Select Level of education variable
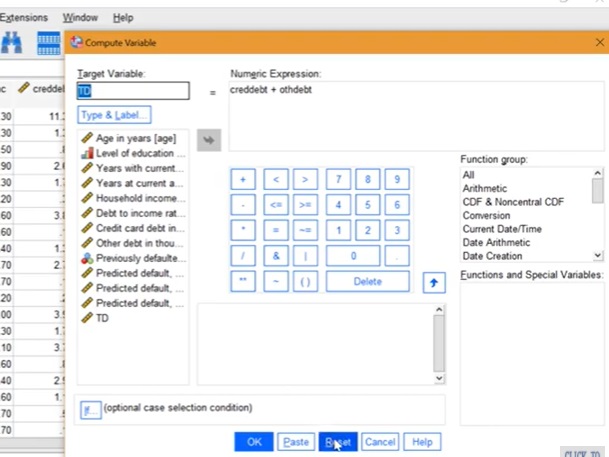609x457 pixels. 133,153
